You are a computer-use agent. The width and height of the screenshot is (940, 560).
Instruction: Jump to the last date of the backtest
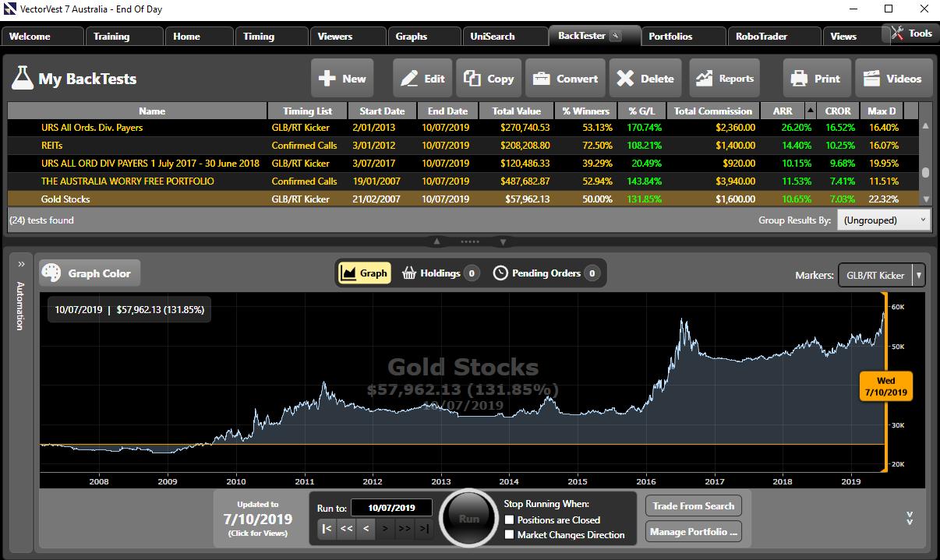pyautogui.click(x=423, y=529)
